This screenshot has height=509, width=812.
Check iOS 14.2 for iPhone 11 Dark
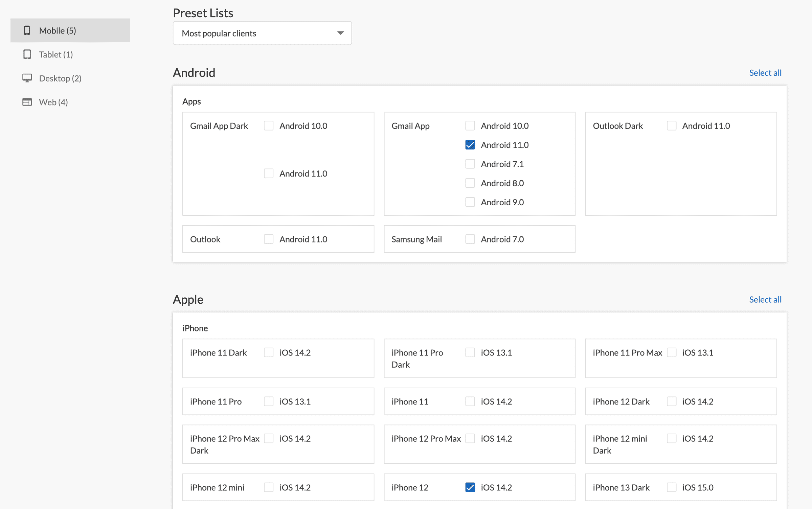[x=269, y=352]
